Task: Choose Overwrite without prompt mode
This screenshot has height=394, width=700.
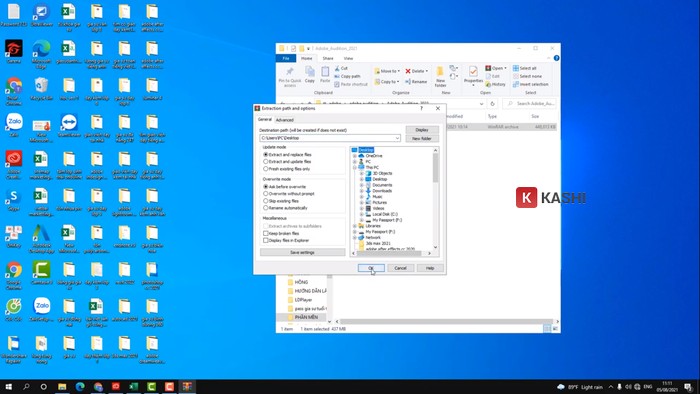Action: tap(289, 194)
